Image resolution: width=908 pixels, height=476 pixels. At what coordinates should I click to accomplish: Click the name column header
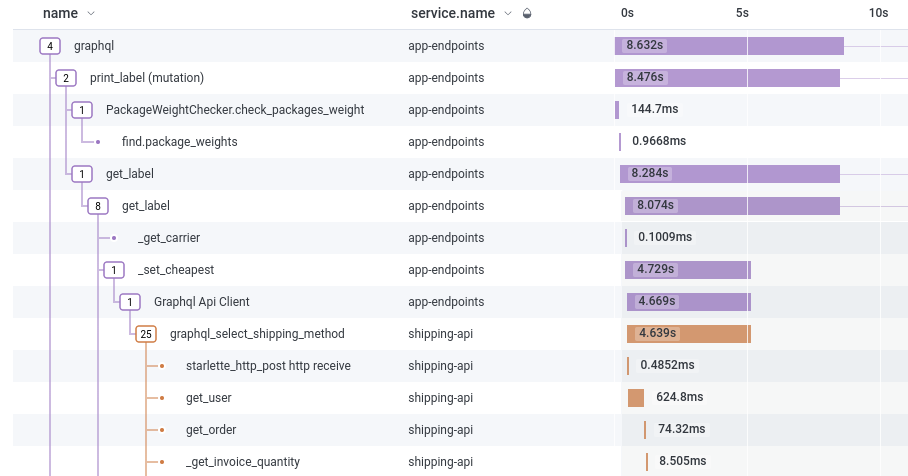60,13
